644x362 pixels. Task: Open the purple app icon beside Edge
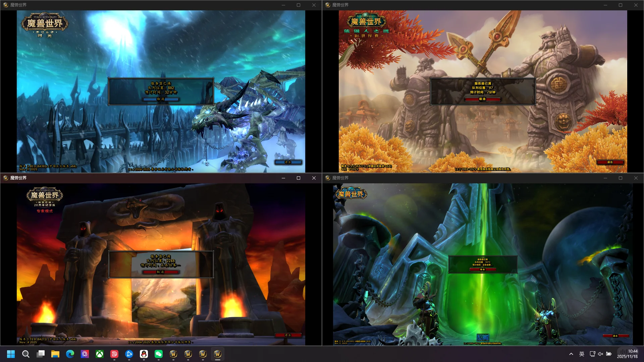click(x=85, y=354)
